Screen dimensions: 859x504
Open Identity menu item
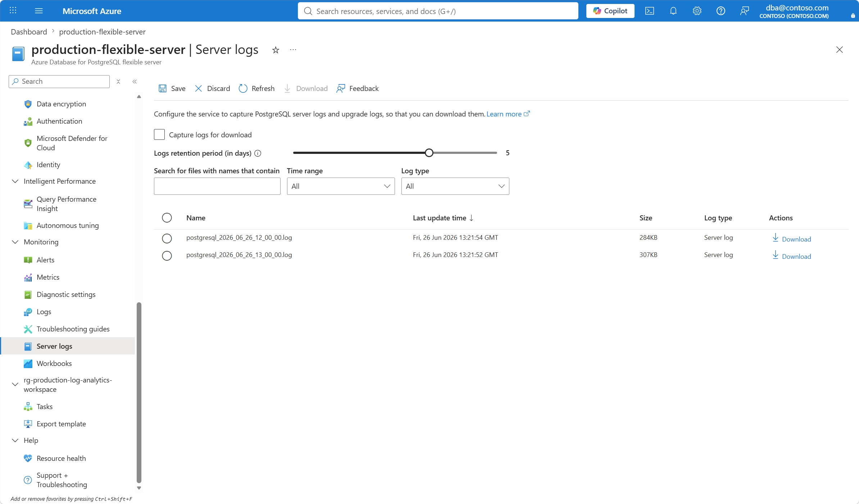click(x=48, y=165)
